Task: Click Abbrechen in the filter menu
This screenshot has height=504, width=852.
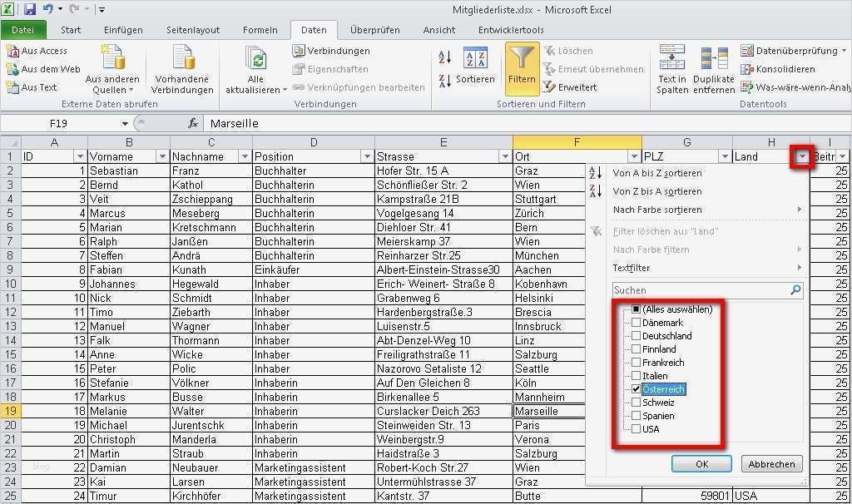Action: tap(771, 464)
